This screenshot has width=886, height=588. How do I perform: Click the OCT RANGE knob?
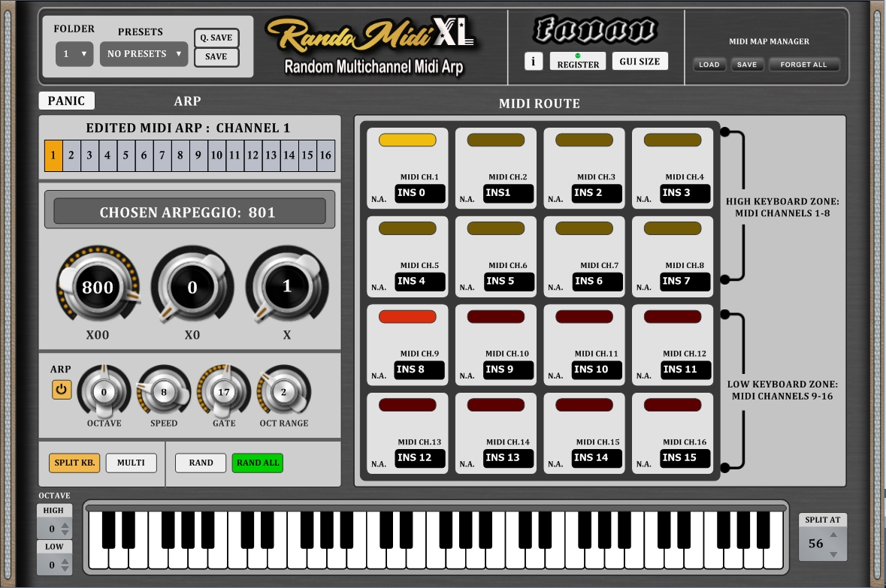coord(283,392)
